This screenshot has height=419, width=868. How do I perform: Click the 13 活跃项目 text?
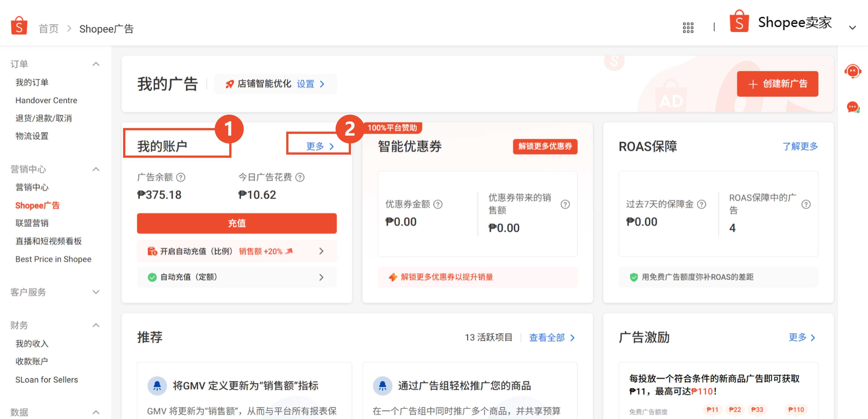(x=489, y=337)
